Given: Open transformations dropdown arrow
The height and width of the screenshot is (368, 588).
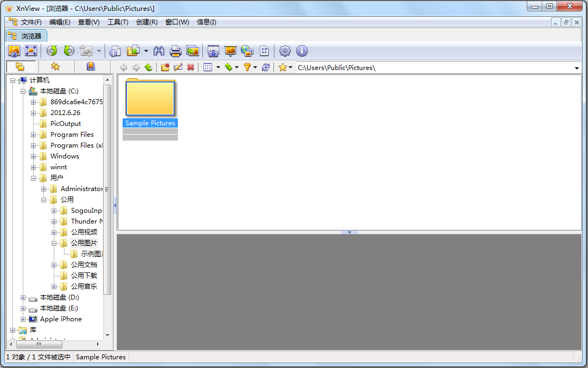Looking at the screenshot, I should 99,51.
